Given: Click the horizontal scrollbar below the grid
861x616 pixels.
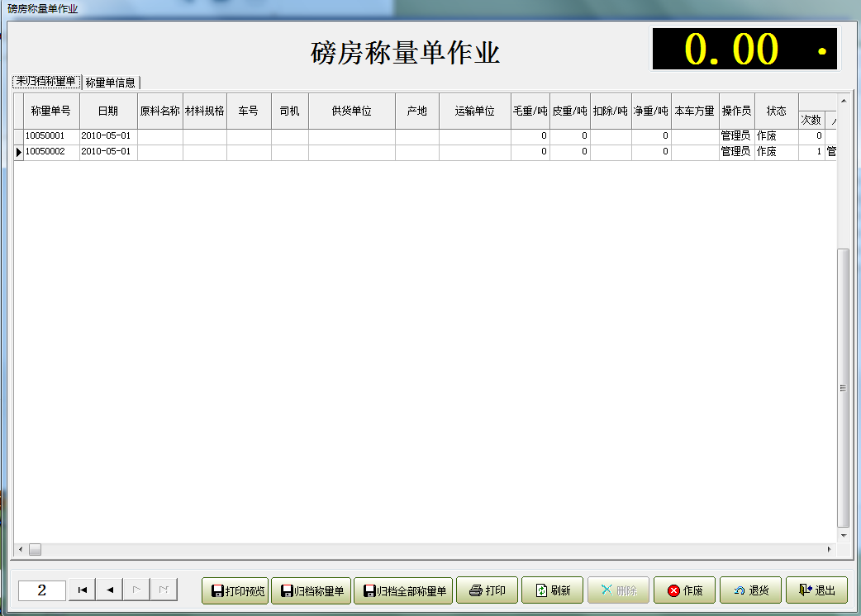Looking at the screenshot, I should [x=35, y=548].
